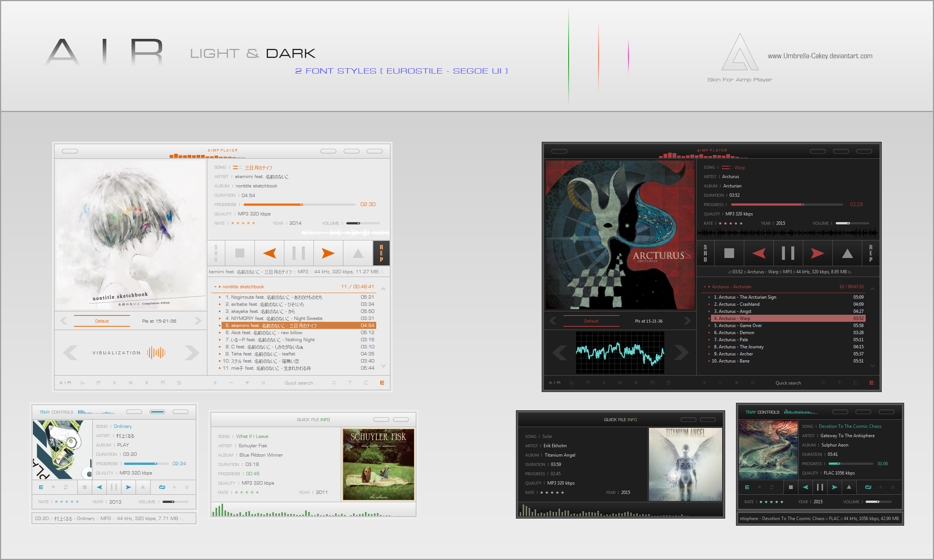Image resolution: width=934 pixels, height=560 pixels.
Task: Click playlist tabs left arrow in dark player
Action: [x=553, y=321]
